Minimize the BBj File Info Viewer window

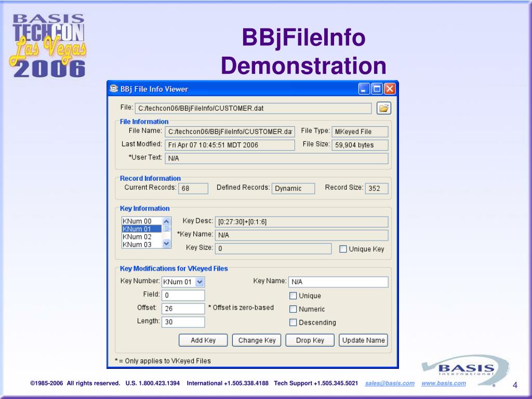pyautogui.click(x=364, y=89)
